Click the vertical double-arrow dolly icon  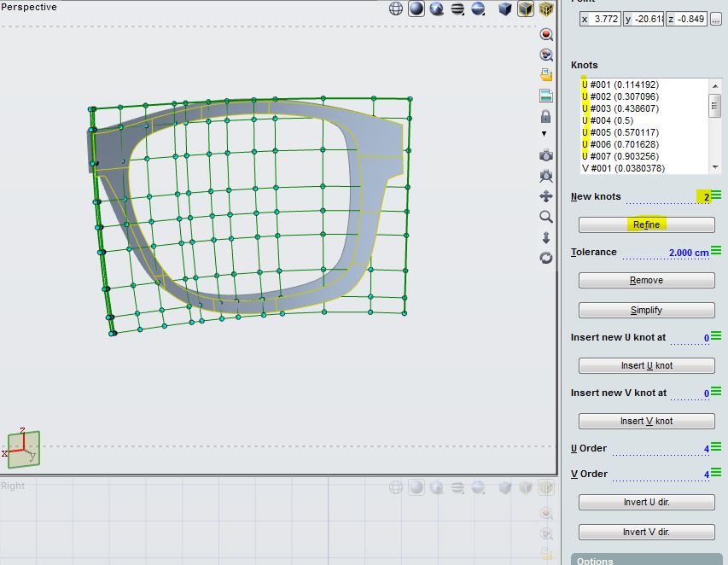[546, 238]
